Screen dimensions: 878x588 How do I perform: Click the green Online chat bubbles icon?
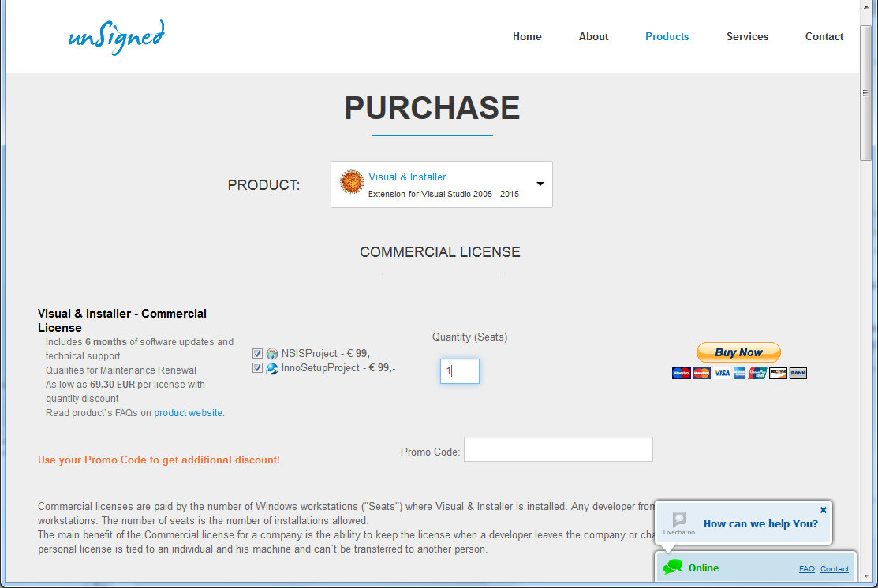coord(672,567)
